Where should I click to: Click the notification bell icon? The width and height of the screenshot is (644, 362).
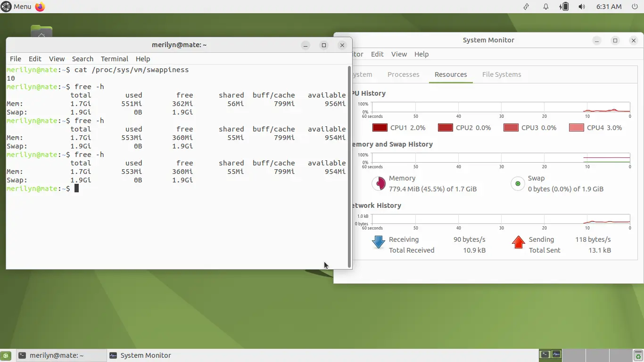[x=545, y=7]
